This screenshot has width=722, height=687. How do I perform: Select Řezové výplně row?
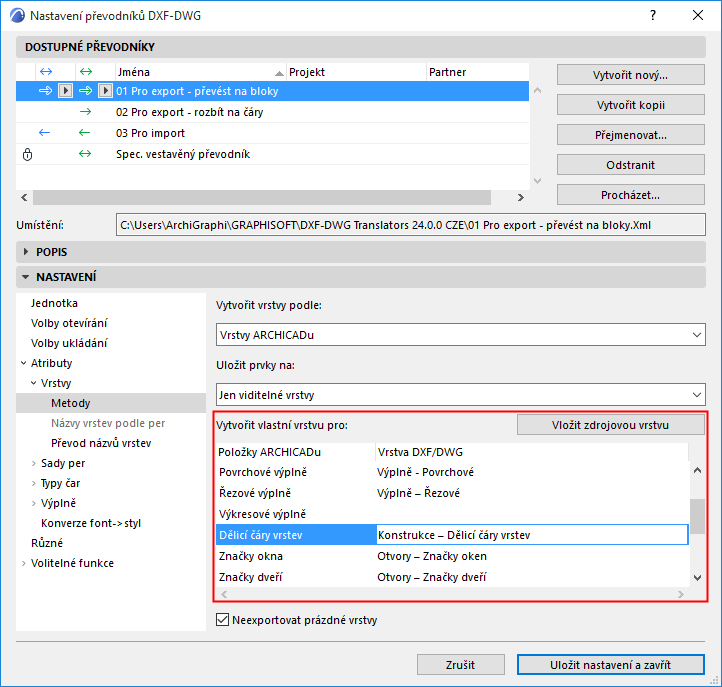tap(452, 493)
